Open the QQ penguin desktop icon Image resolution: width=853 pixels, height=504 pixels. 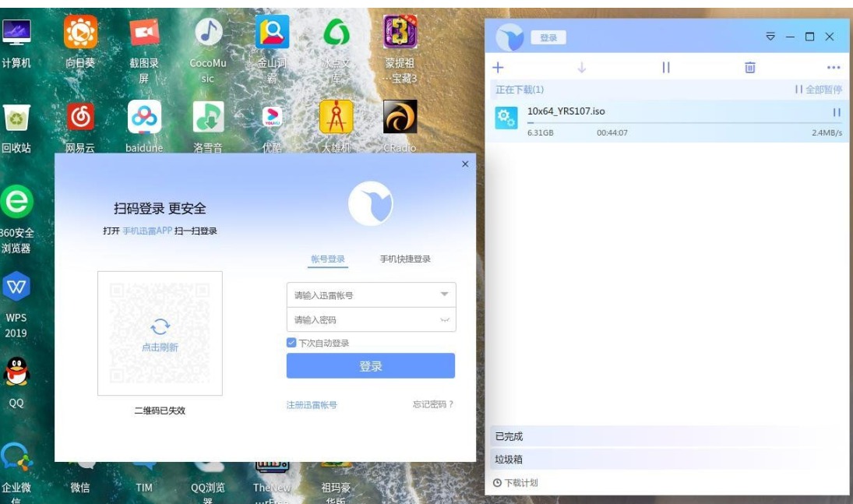16,372
